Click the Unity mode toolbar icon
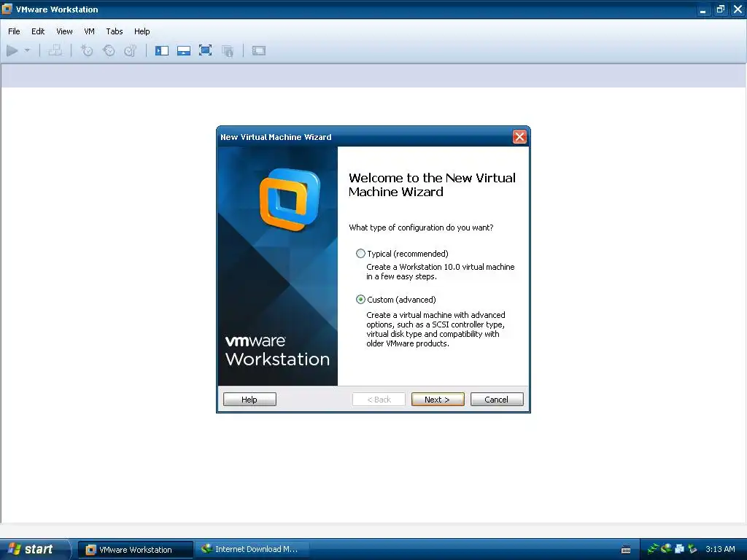747x560 pixels. [228, 50]
